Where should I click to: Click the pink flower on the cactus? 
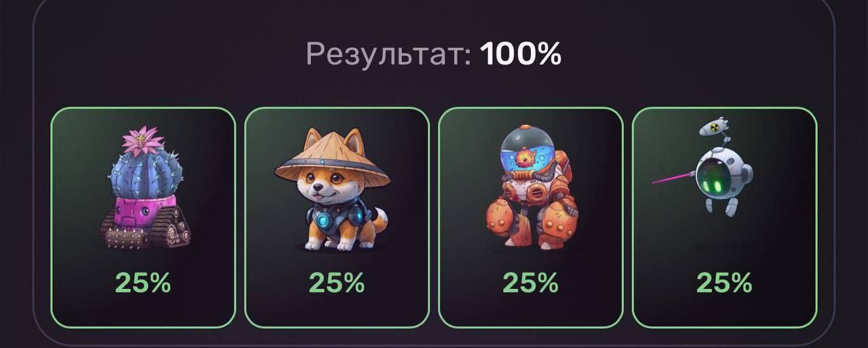[x=143, y=140]
